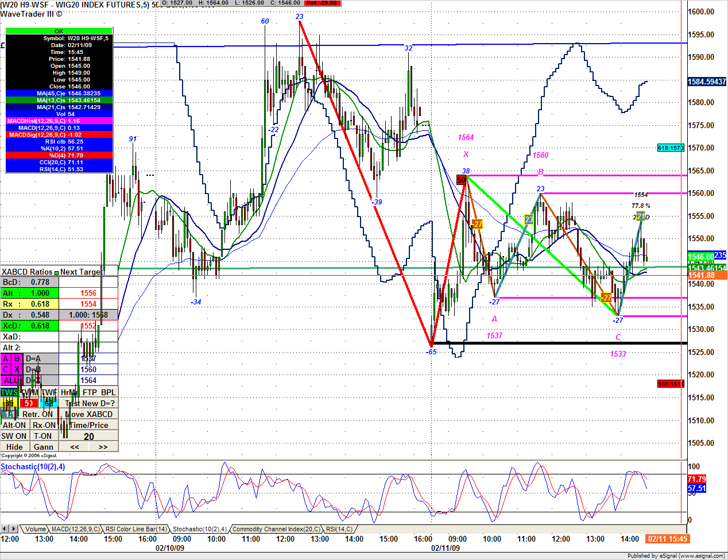Toggle Alt-ON in the XABCD panel

[x=14, y=425]
